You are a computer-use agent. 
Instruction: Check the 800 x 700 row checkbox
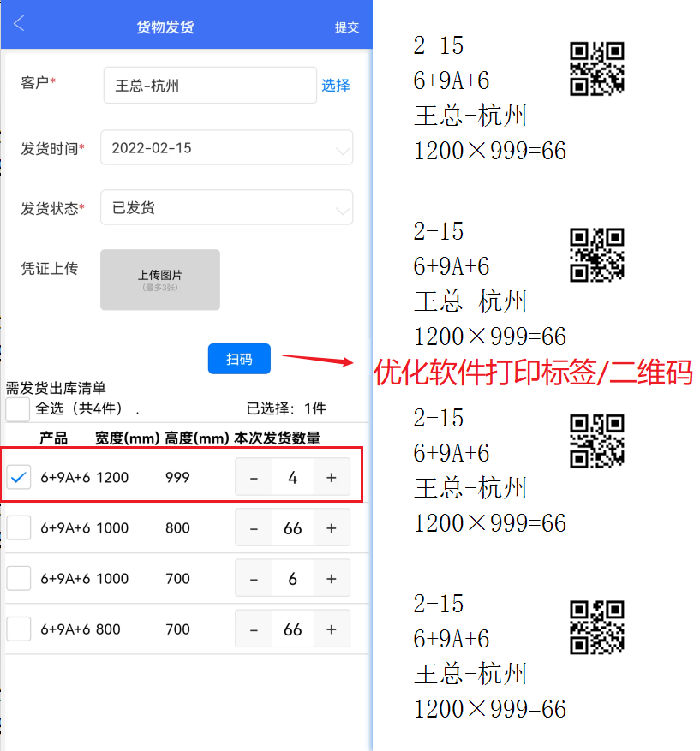[19, 629]
